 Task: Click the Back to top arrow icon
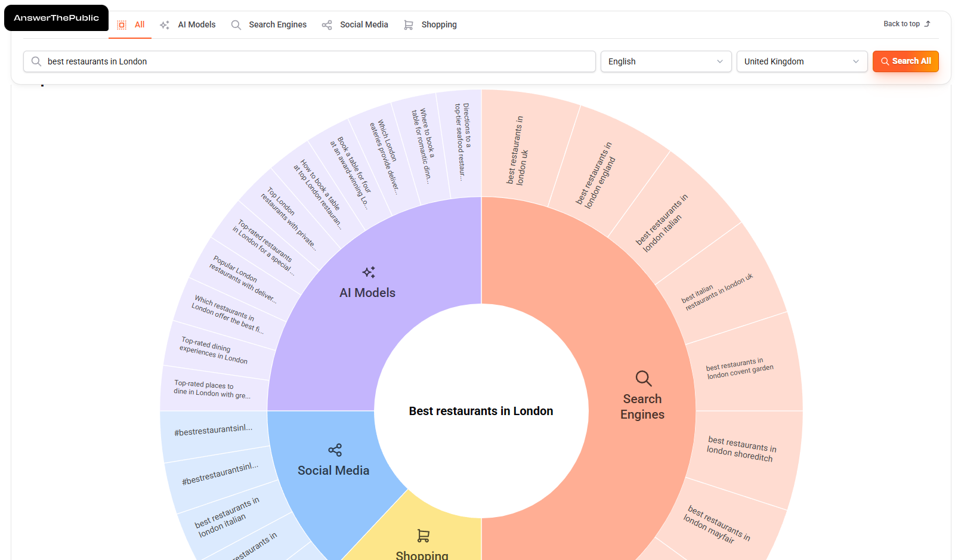point(927,24)
